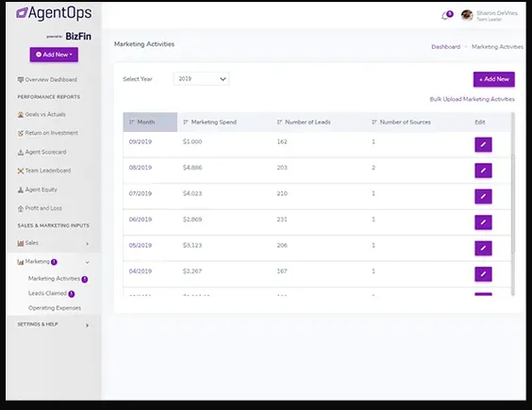Expand the Sales menu chevron
Screen dimensions: 532x410
tap(87, 243)
